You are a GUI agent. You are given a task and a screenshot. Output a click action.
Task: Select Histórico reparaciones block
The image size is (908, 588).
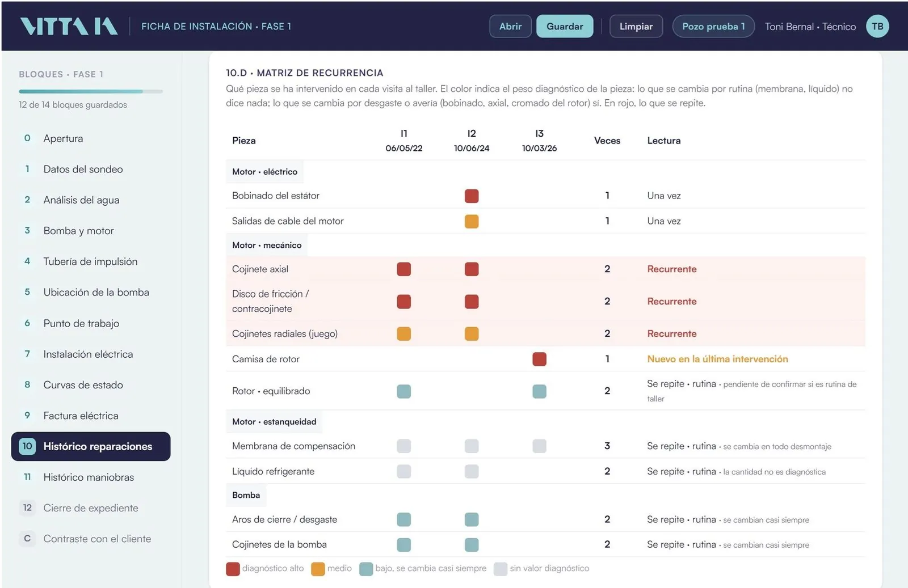(x=91, y=446)
